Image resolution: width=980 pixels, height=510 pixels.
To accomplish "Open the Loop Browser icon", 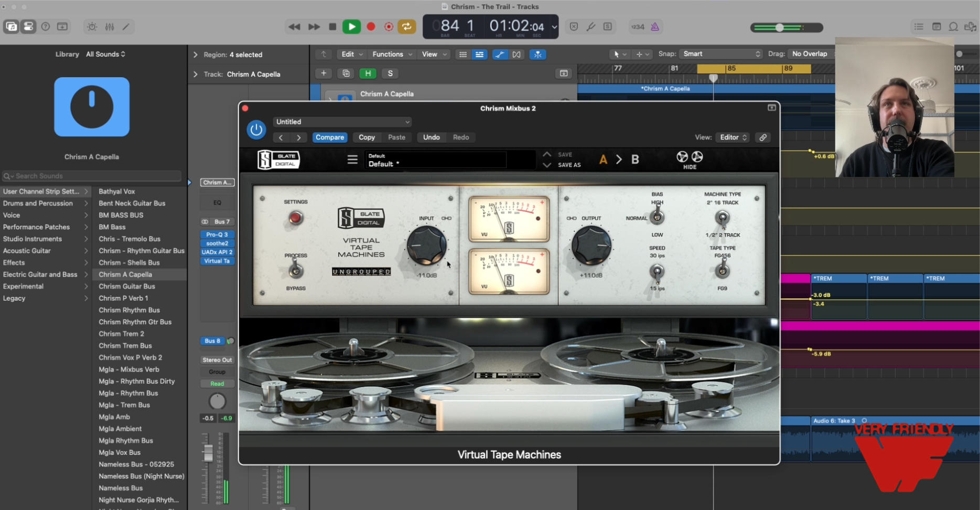I will [953, 27].
